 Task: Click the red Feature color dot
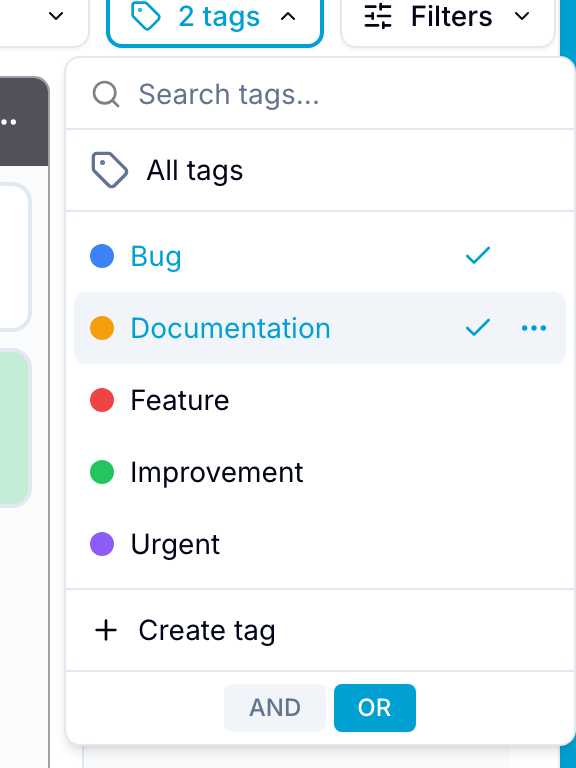tap(102, 400)
